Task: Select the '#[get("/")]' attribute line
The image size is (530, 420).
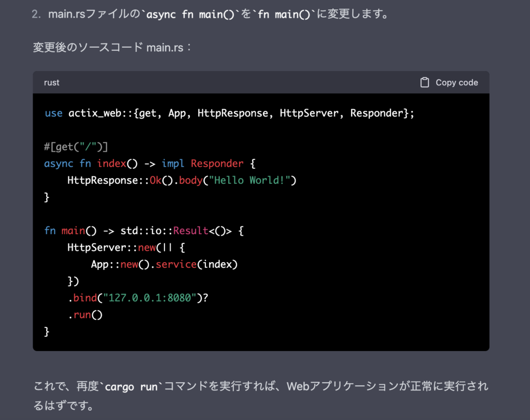Action: click(x=76, y=147)
